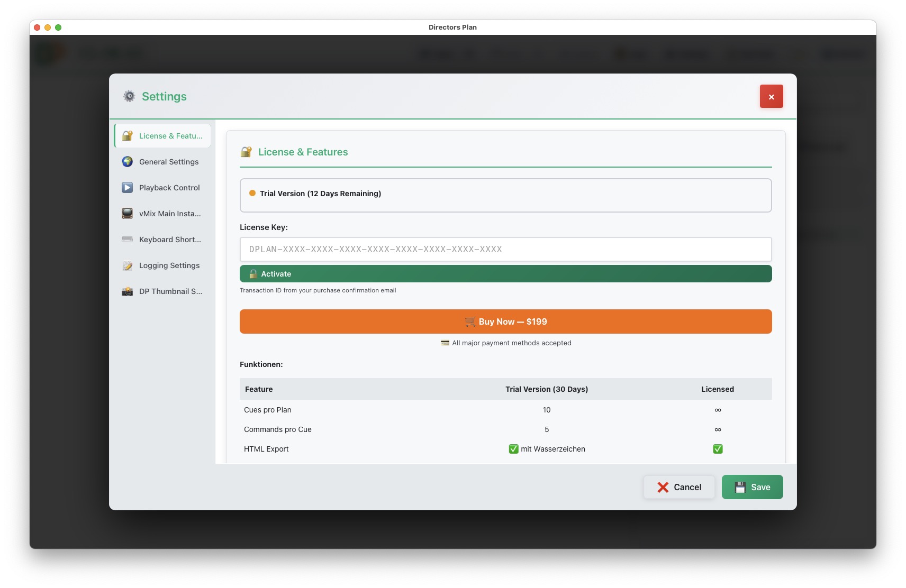The image size is (906, 588).
Task: Switch to the Playback Control section
Action: pyautogui.click(x=169, y=187)
